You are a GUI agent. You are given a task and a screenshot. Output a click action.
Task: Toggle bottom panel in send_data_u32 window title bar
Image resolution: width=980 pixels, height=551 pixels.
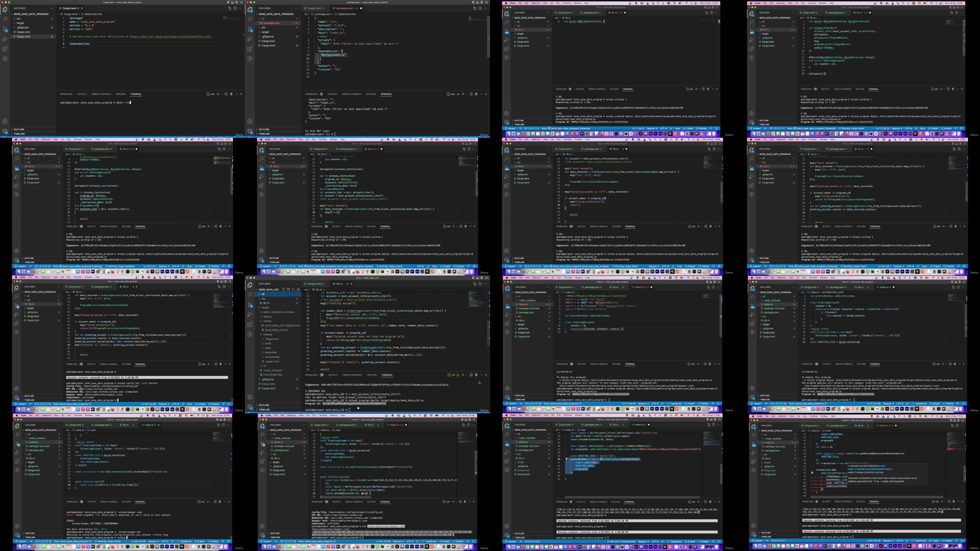tap(477, 278)
